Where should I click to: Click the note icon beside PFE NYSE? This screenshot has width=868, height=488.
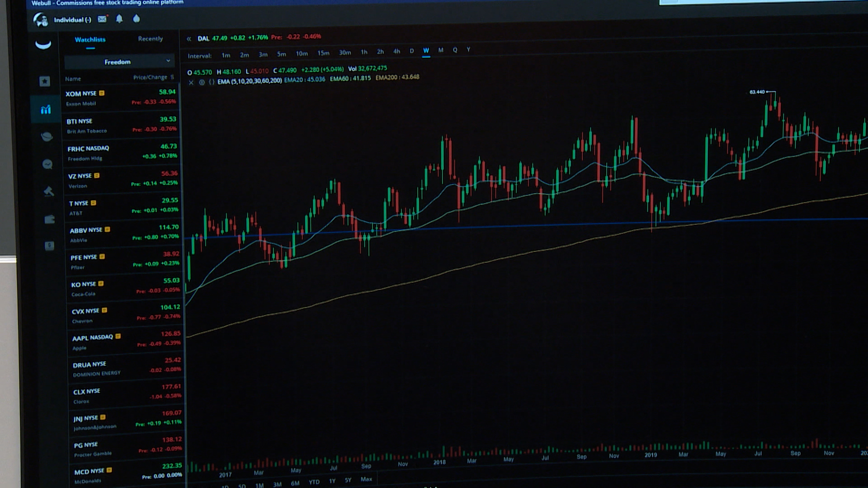(x=102, y=257)
